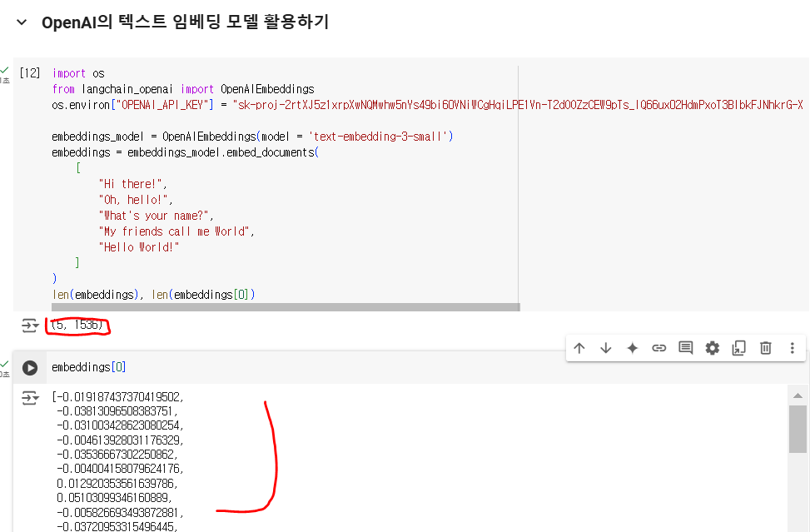Image resolution: width=810 pixels, height=532 pixels.
Task: Click the "Hi there!" string
Action: [130, 184]
